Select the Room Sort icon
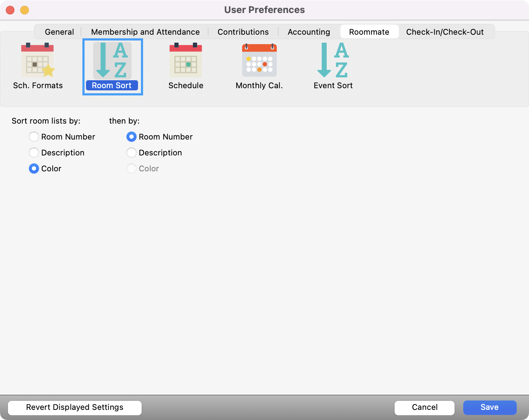529x420 pixels. (112, 60)
